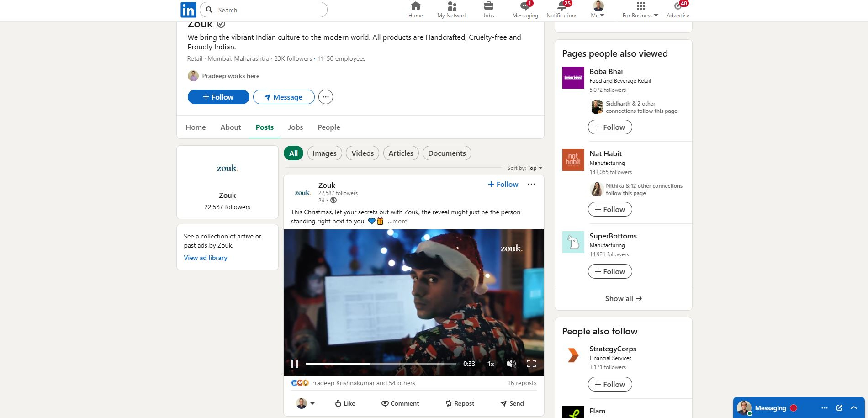Send the Zouk post
The image size is (868, 418).
coord(512,403)
